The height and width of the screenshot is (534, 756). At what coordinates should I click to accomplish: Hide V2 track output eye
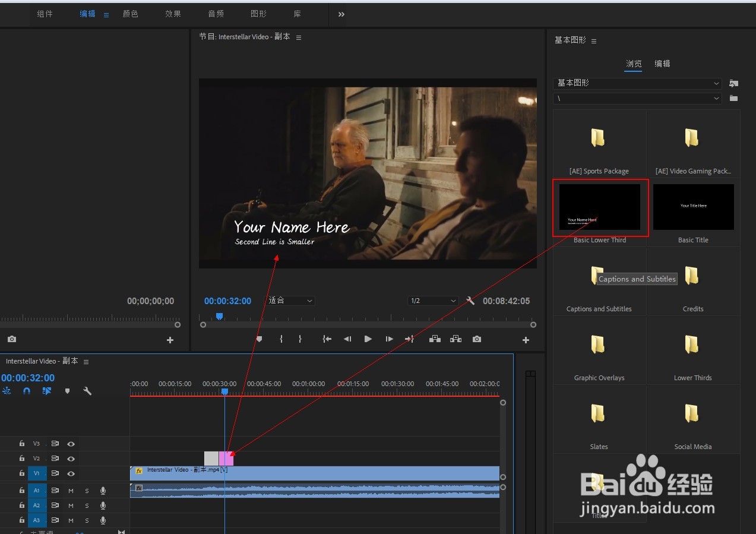point(71,459)
